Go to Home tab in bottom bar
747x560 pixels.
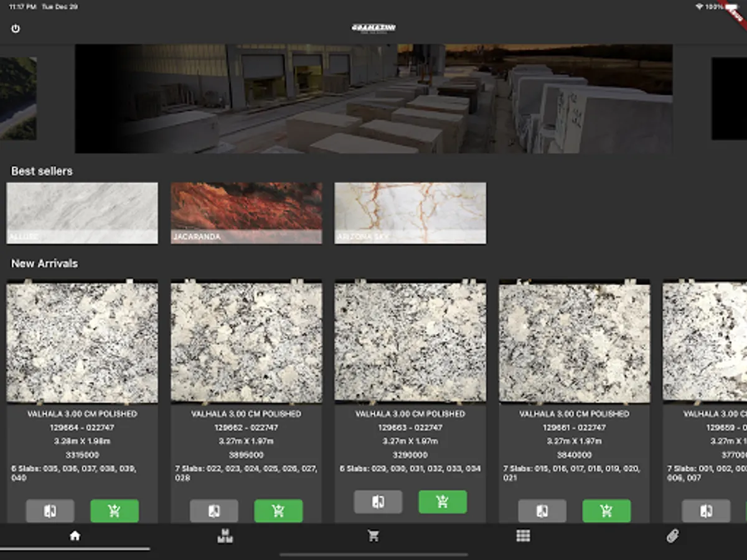click(x=75, y=536)
